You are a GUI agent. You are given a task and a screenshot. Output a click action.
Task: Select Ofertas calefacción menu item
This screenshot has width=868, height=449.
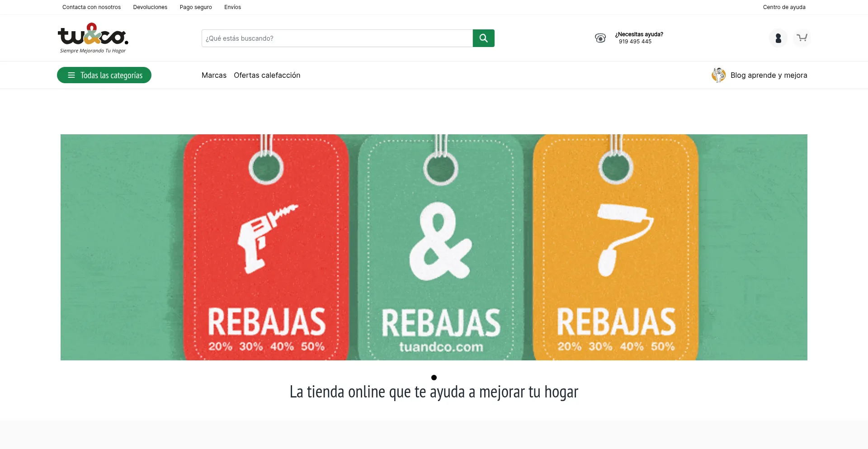267,75
